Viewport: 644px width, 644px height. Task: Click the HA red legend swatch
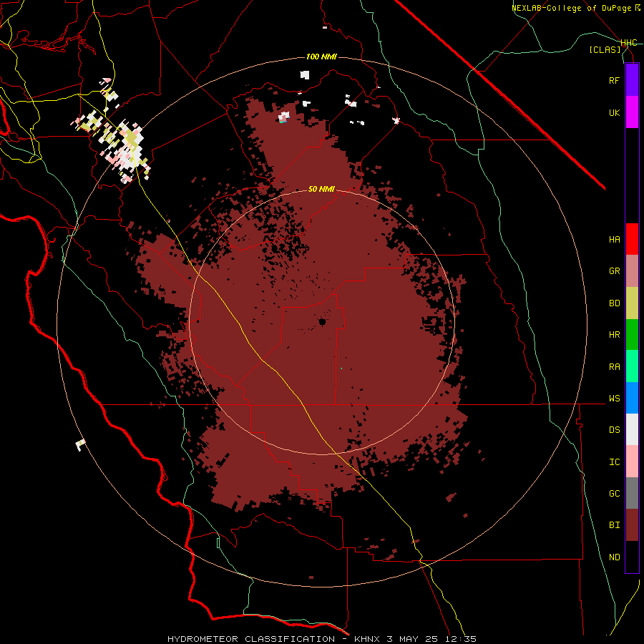[x=632, y=239]
